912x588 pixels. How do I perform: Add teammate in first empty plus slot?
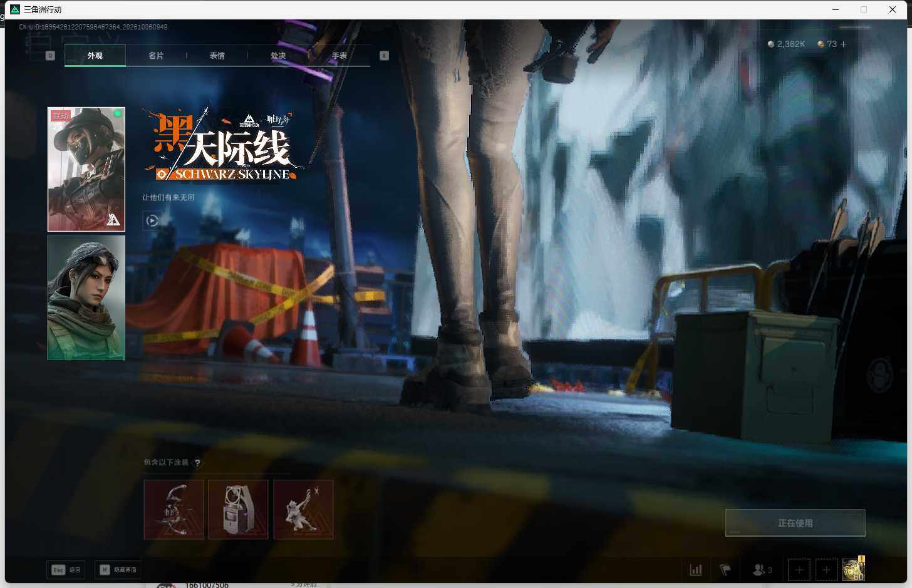(x=799, y=570)
